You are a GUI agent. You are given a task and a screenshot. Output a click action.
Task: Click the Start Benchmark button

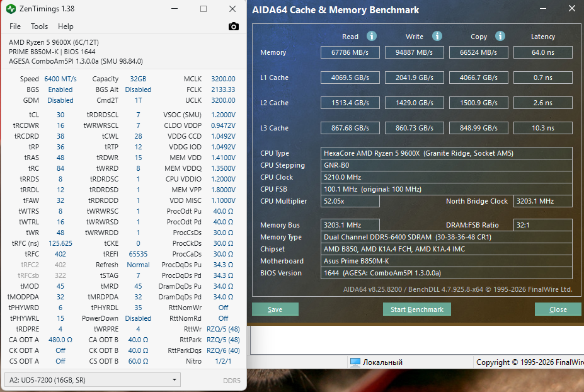tap(417, 309)
